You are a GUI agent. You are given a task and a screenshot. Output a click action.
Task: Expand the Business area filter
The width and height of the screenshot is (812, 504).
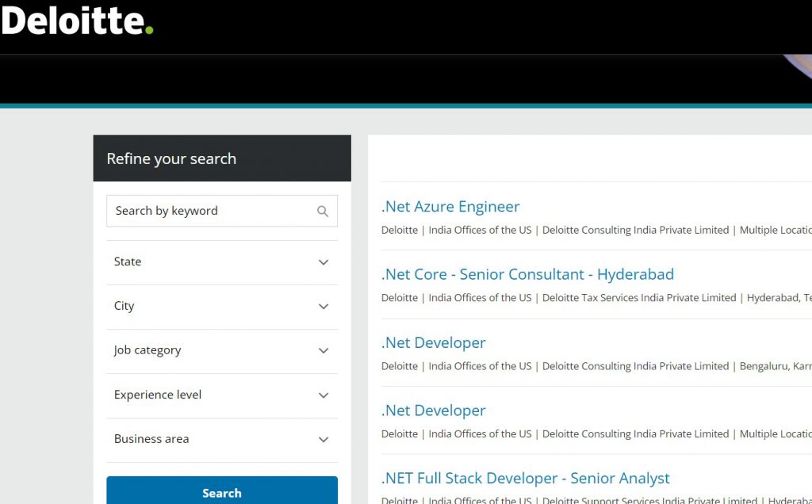tap(222, 438)
